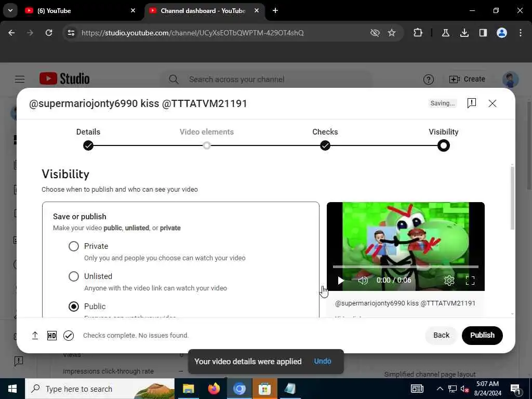
Task: Click the address bar URL
Action: 192,33
